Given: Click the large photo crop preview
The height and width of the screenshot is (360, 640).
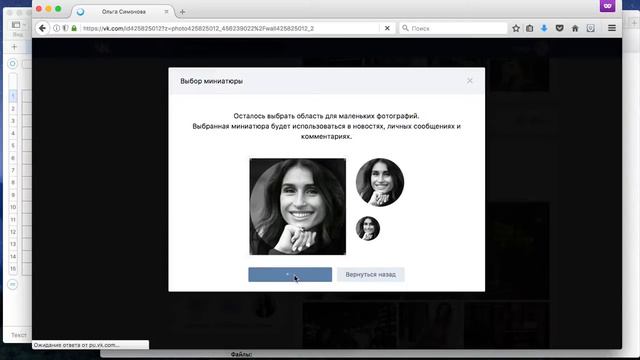Looking at the screenshot, I should click(x=298, y=207).
